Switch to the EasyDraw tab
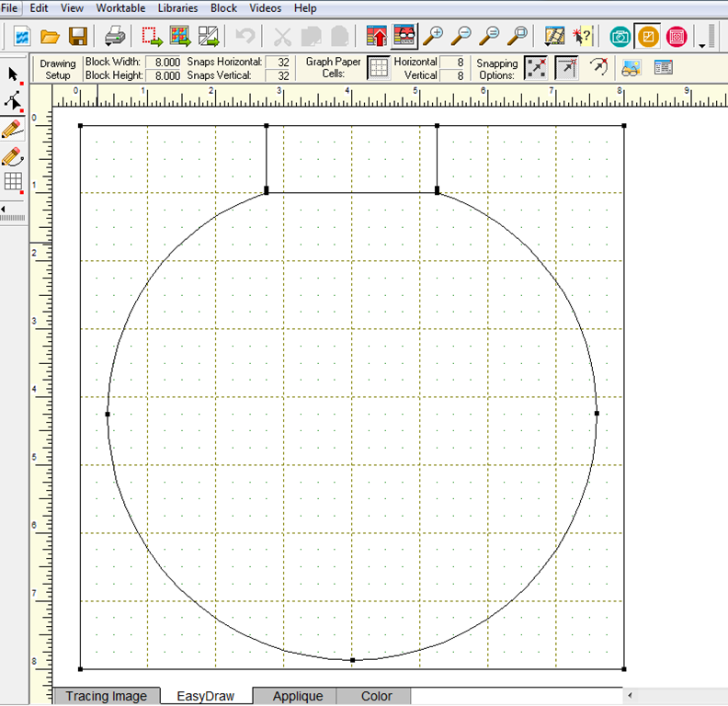This screenshot has height=706, width=728. (206, 696)
